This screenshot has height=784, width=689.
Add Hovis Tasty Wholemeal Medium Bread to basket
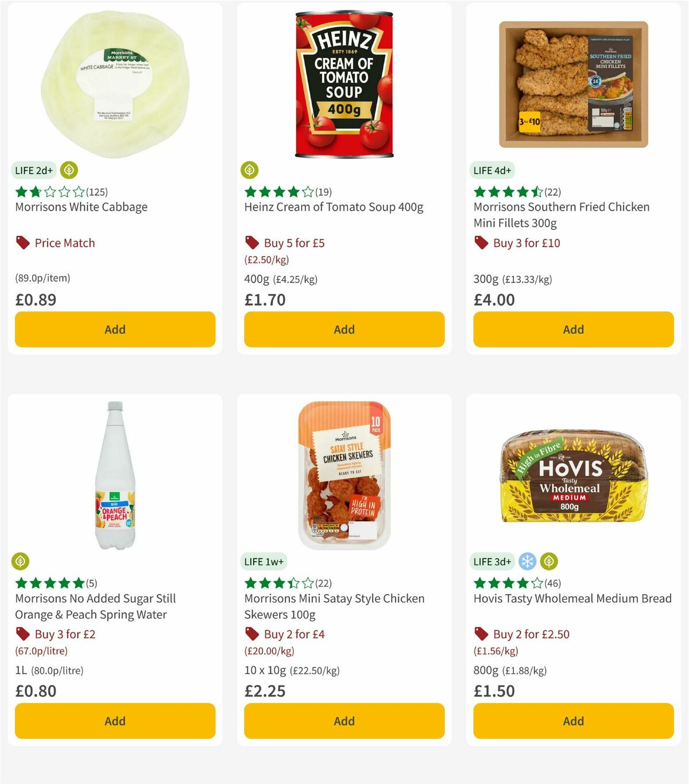tap(573, 721)
